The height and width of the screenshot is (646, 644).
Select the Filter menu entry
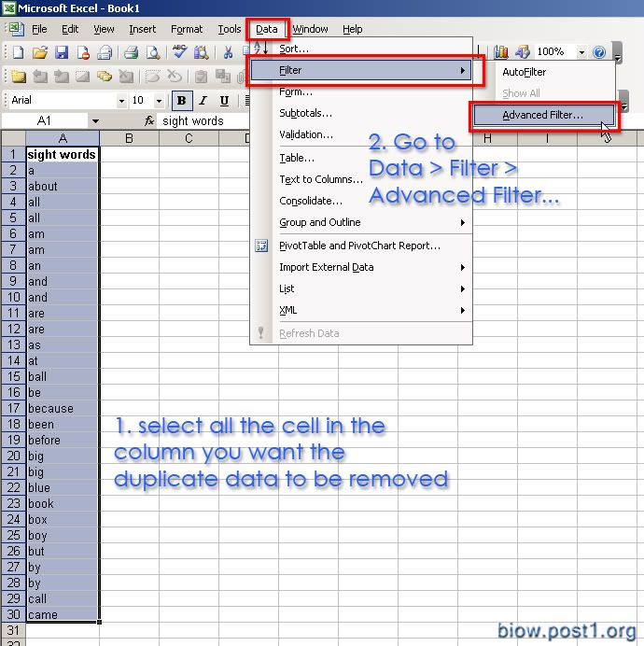[x=361, y=70]
